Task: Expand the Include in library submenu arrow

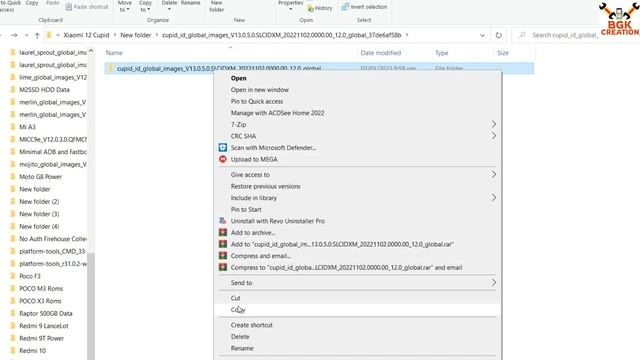Action: [493, 198]
